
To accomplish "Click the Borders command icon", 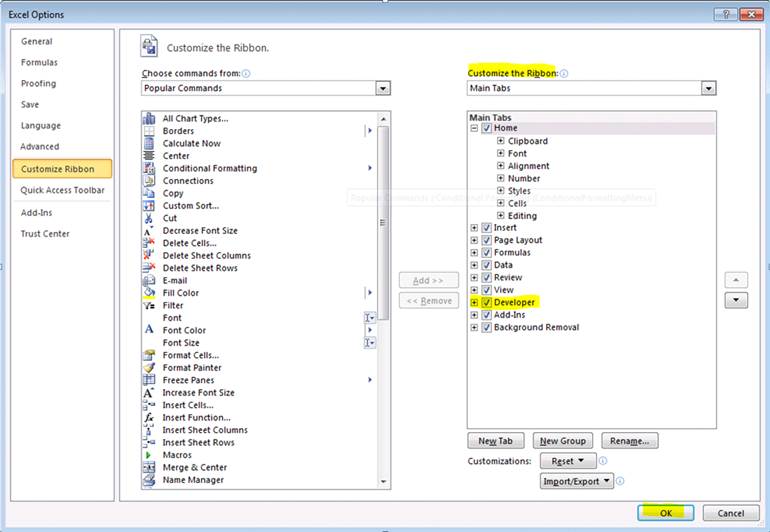I will pyautogui.click(x=149, y=131).
